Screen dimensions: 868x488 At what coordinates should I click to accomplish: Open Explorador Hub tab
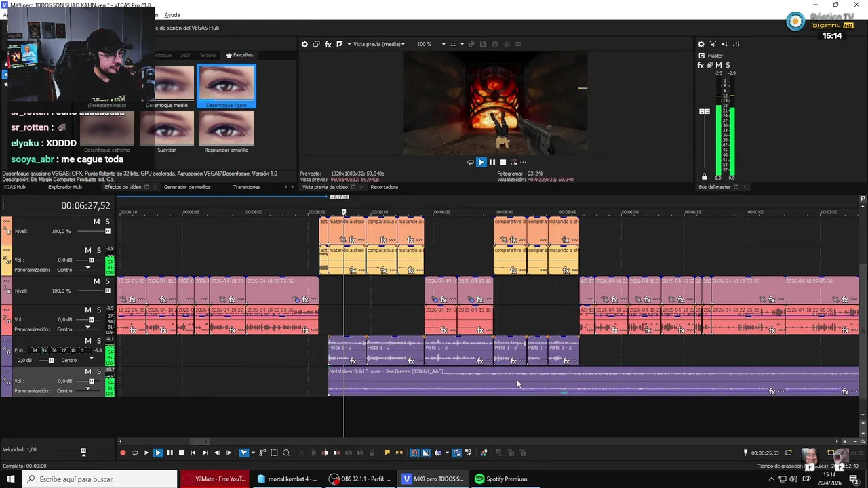(x=65, y=187)
